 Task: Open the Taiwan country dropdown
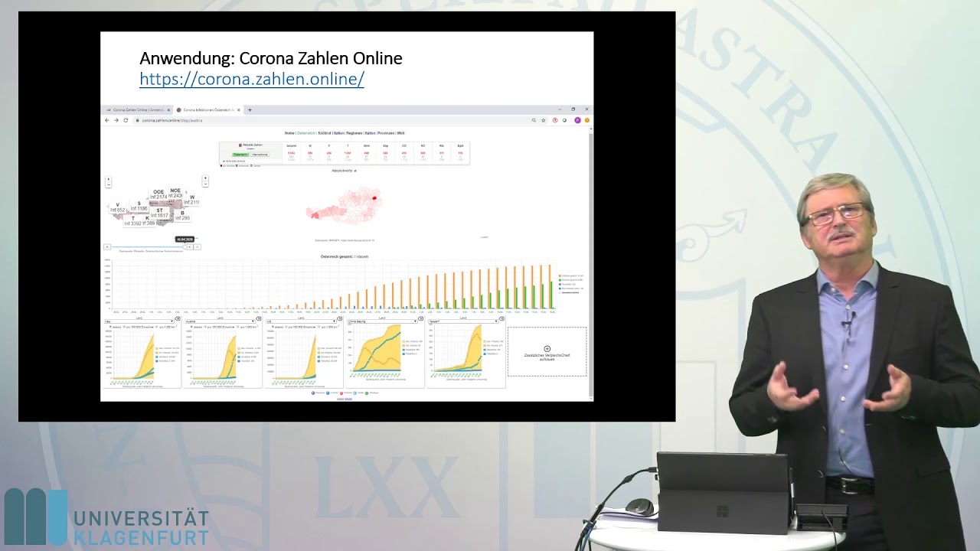[x=464, y=321]
